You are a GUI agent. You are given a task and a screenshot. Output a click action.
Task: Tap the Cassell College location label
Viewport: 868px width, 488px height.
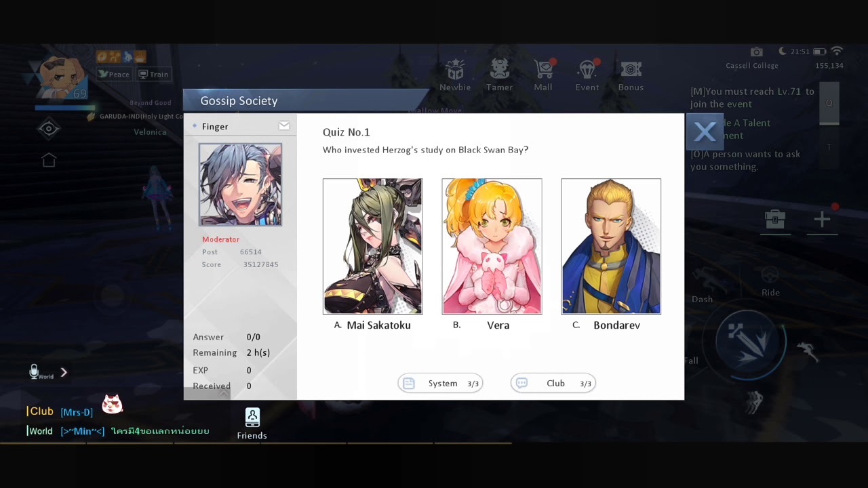coord(752,66)
